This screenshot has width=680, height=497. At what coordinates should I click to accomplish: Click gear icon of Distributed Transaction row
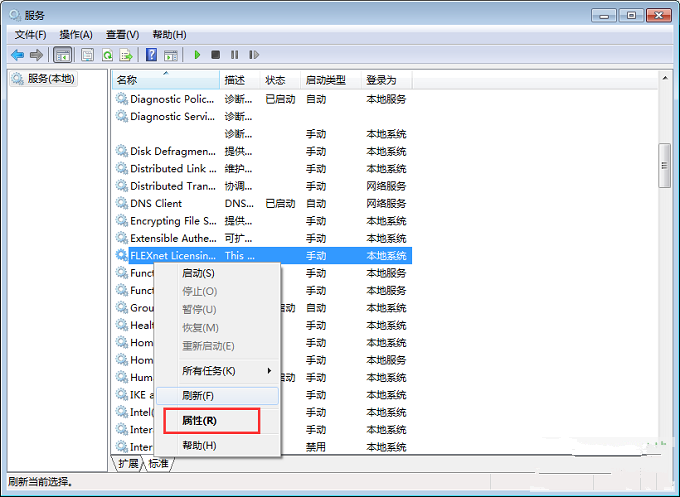pyautogui.click(x=121, y=186)
